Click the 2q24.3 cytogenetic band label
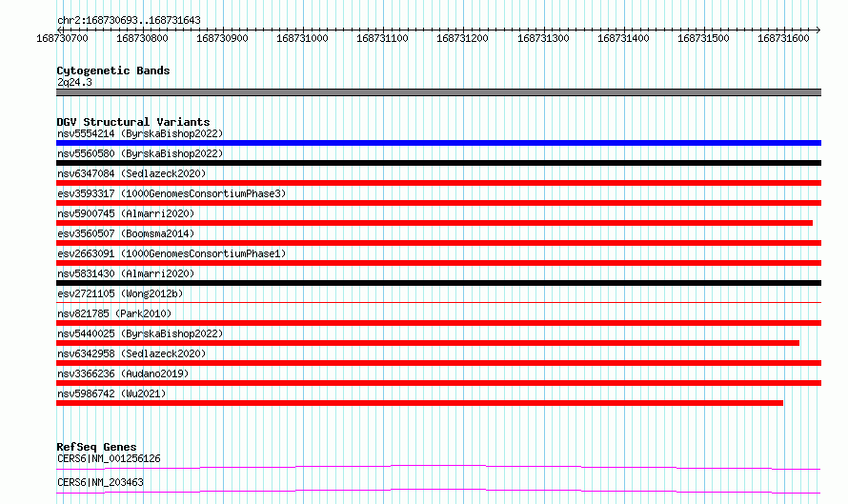The image size is (848, 504). pos(74,82)
